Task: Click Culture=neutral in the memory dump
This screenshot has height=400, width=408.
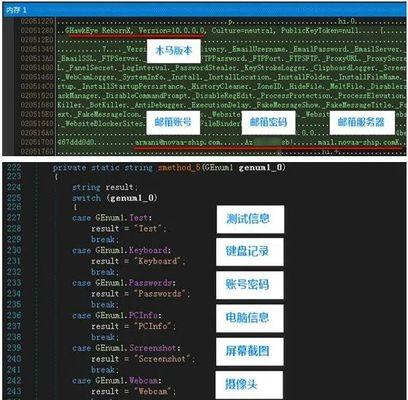Action: (243, 31)
